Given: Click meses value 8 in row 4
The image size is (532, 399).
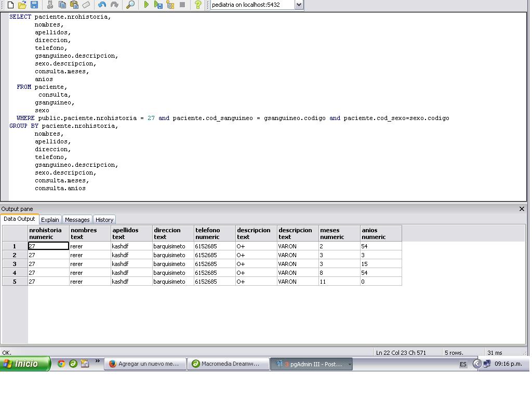Looking at the screenshot, I should 339,273.
